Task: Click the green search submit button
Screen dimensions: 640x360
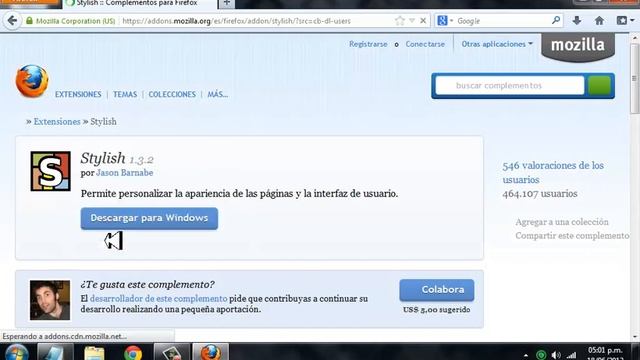Action: 599,86
